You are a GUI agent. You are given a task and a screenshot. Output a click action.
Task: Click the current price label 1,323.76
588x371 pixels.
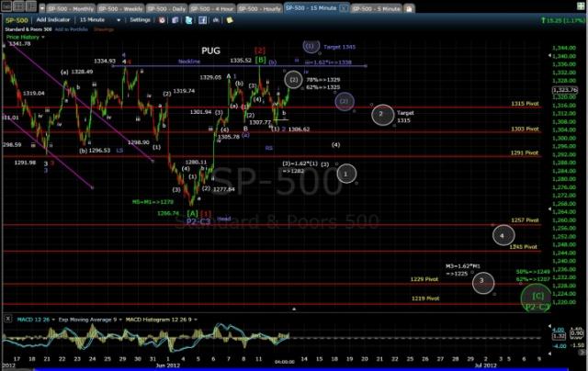coord(565,90)
